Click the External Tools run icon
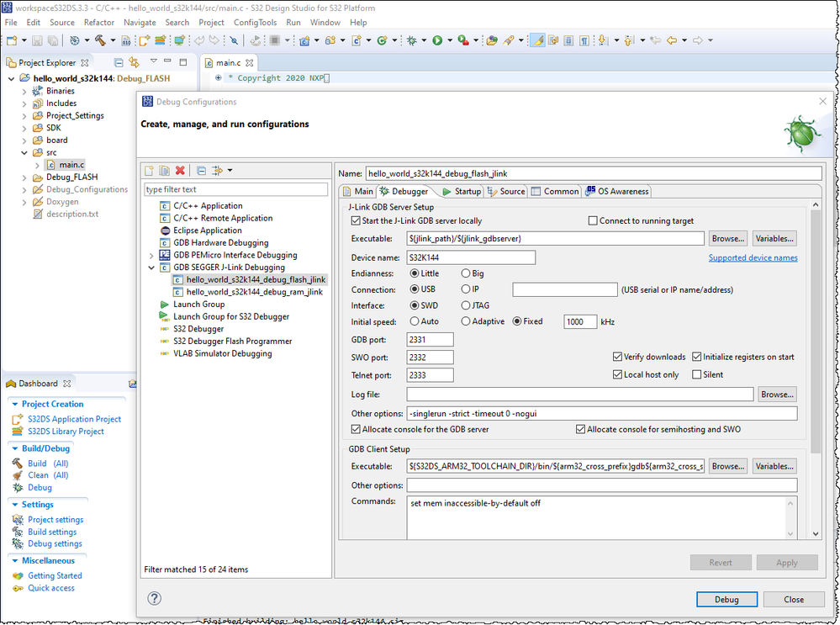This screenshot has width=840, height=625. tap(464, 40)
